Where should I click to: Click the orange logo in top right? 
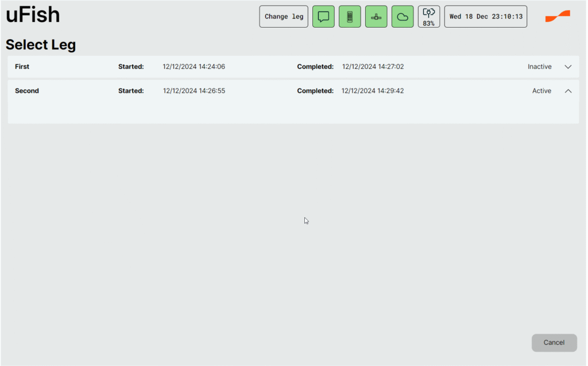click(558, 17)
